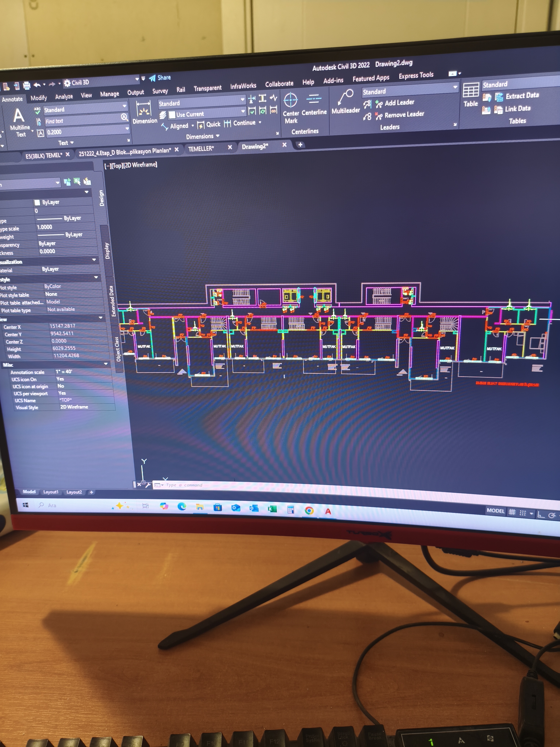Viewport: 560px width, 747px height.
Task: Click Remove Leader in Leaders panel
Action: pyautogui.click(x=400, y=115)
